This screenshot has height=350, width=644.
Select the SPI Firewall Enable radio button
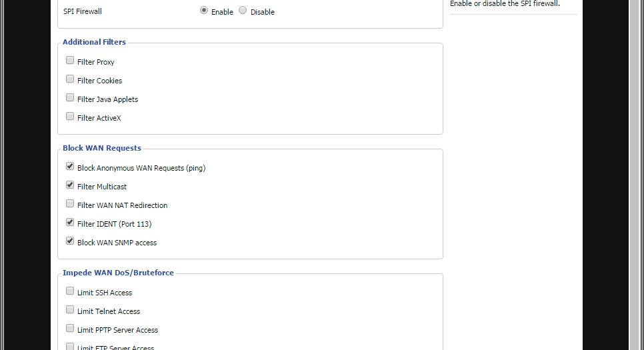(x=204, y=11)
